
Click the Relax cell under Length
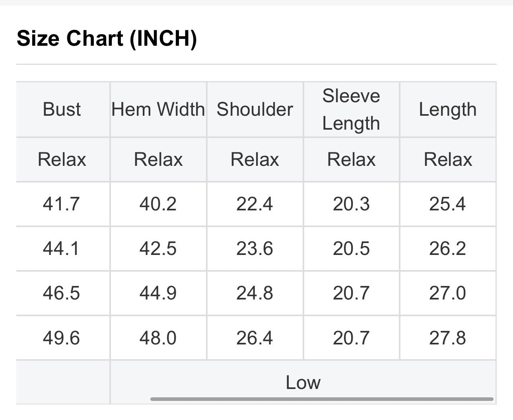pos(448,159)
